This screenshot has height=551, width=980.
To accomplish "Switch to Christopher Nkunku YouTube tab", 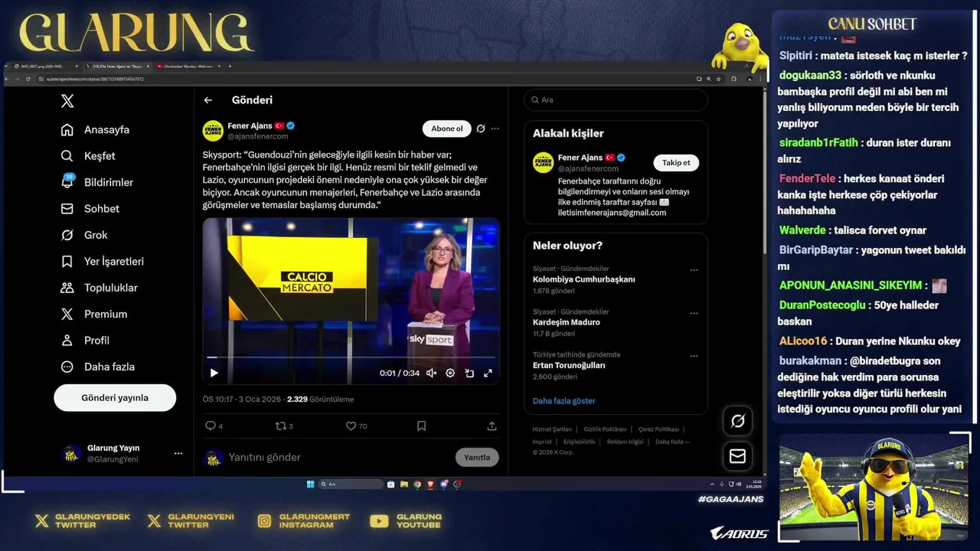I will click(188, 67).
